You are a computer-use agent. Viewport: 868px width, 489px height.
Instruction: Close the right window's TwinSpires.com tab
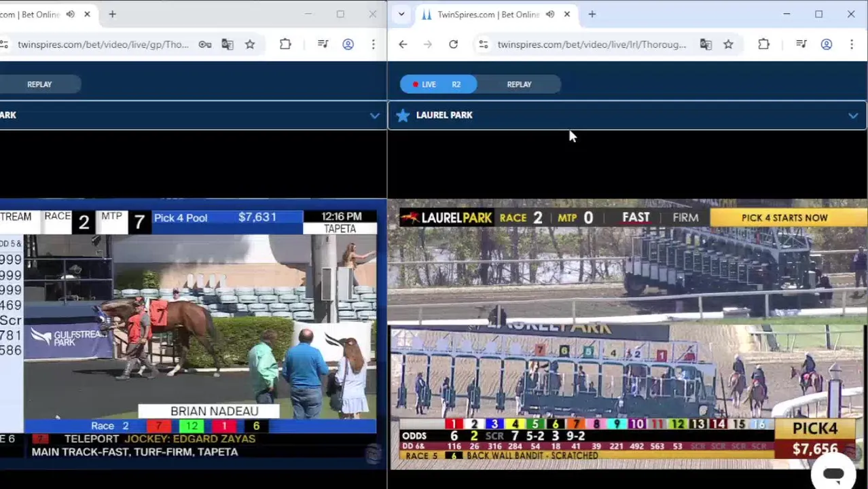566,14
